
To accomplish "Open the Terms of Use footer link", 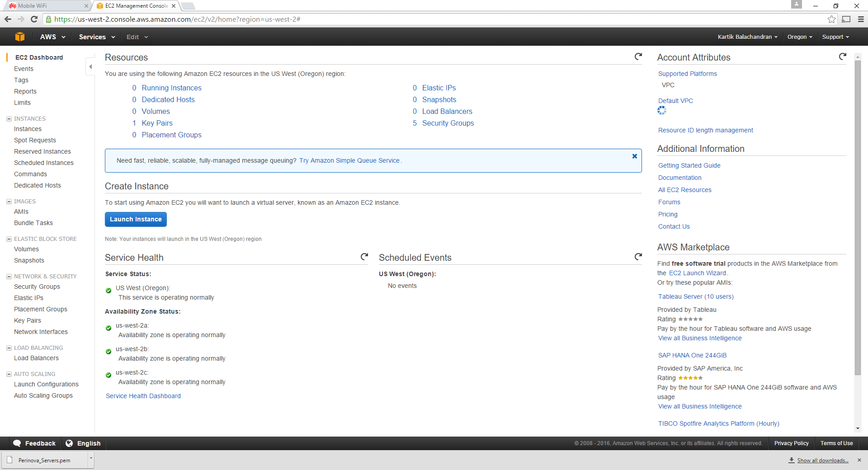I will (836, 443).
